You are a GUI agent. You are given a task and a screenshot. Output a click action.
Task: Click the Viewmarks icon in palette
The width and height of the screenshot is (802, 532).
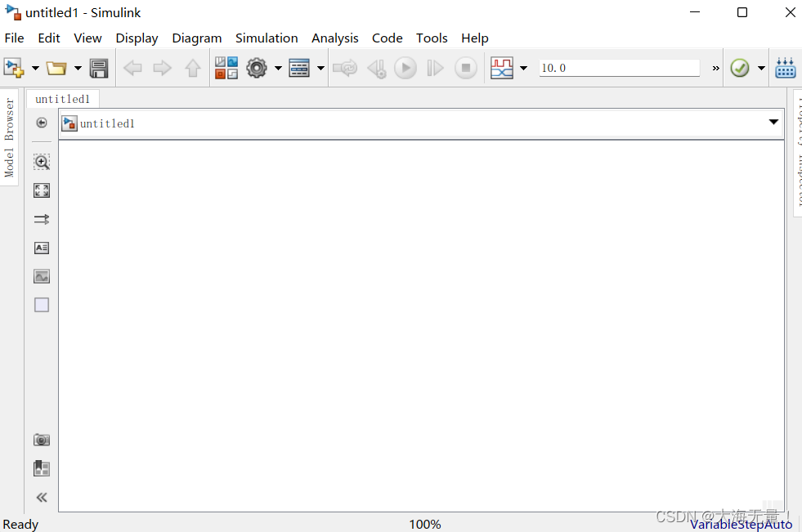point(42,468)
